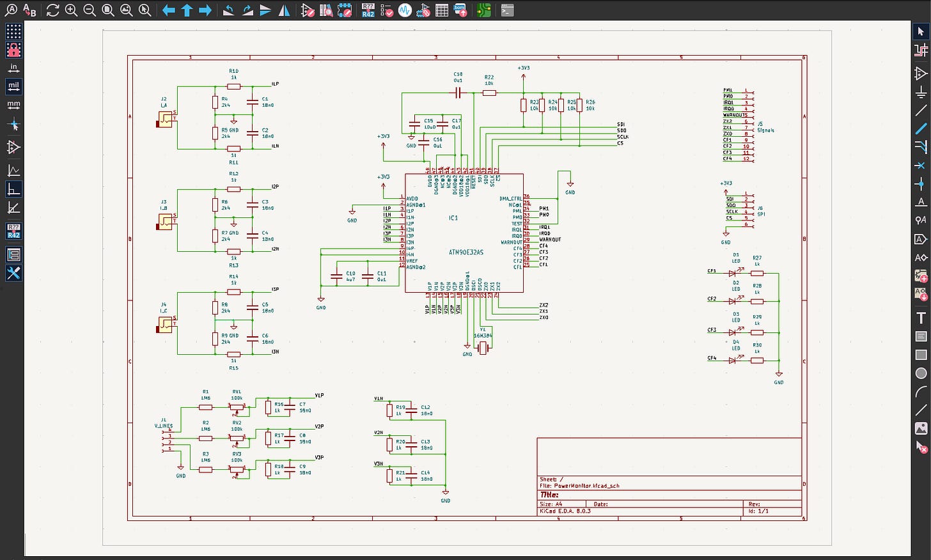The width and height of the screenshot is (931, 560).
Task: Zoom in on the schematic
Action: (71, 10)
